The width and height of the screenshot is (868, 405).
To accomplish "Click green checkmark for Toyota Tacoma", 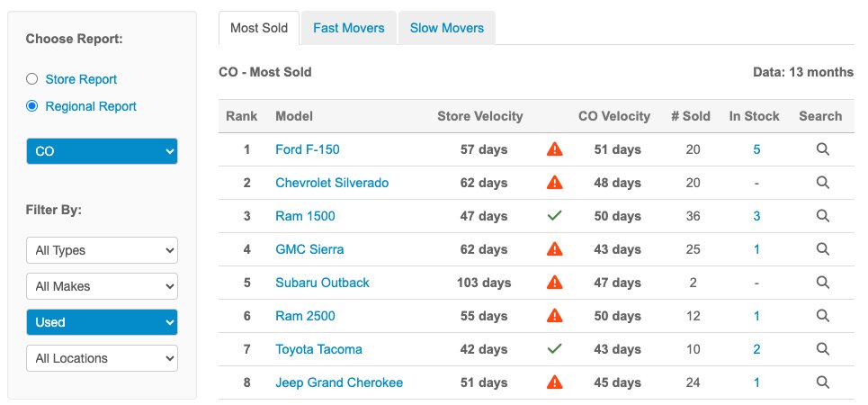I will click(x=554, y=349).
